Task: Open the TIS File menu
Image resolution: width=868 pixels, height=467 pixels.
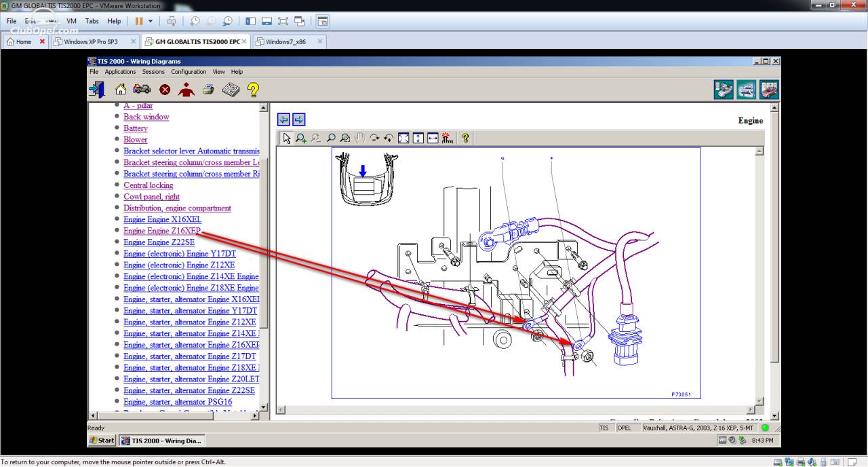Action: 94,71
